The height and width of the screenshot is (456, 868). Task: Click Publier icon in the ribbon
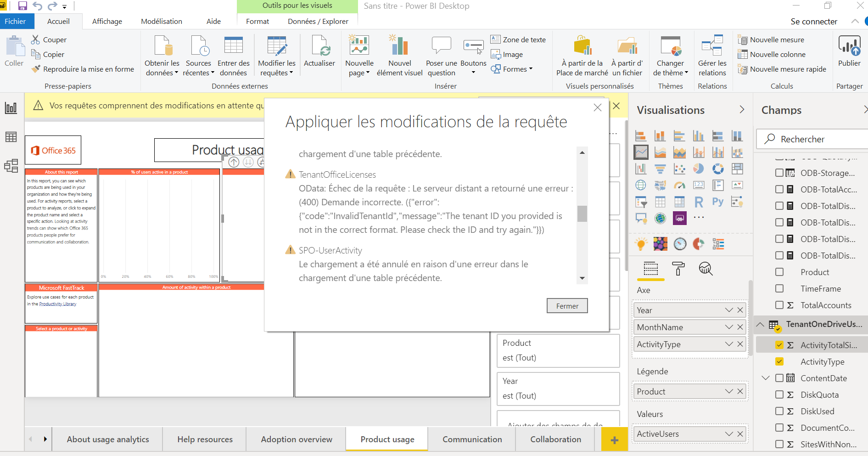849,46
